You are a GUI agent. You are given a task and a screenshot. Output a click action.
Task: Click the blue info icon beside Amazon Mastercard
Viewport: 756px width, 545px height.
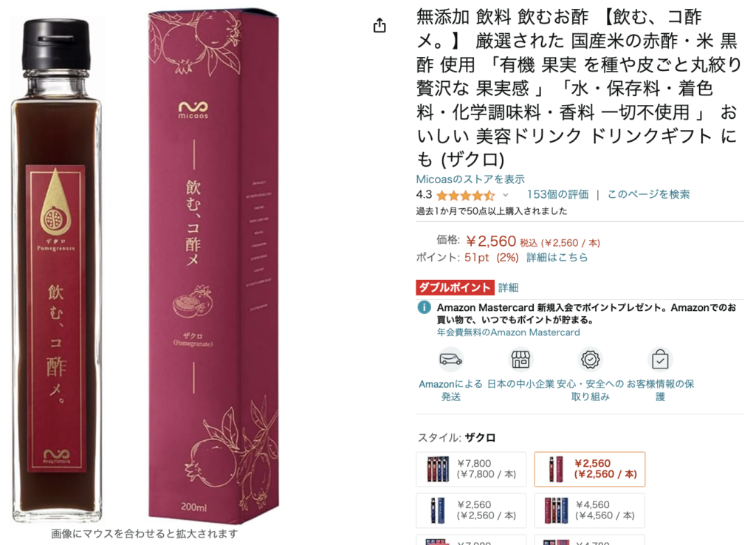425,307
